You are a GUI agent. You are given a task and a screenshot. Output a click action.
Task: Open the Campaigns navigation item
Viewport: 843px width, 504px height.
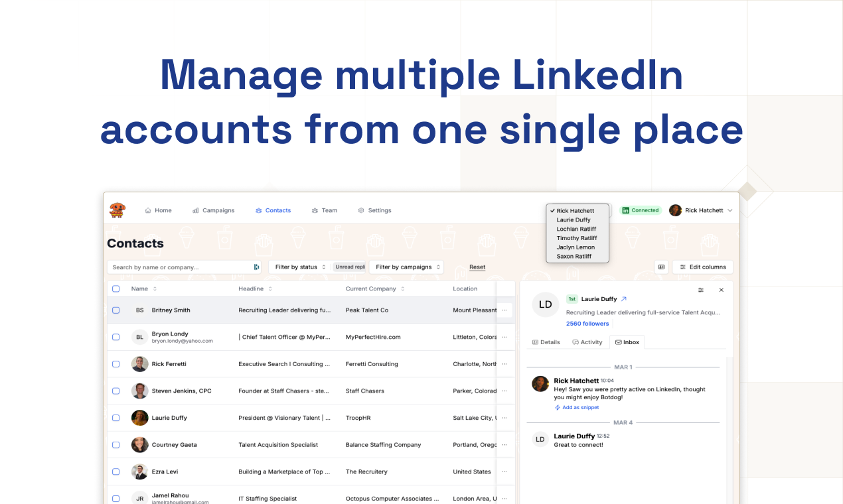(x=213, y=210)
